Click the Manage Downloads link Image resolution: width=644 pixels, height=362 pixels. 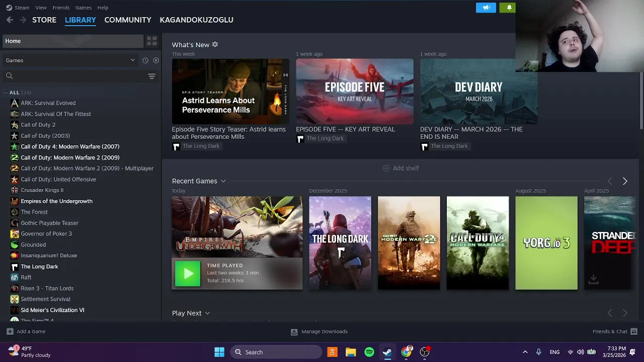point(325,331)
